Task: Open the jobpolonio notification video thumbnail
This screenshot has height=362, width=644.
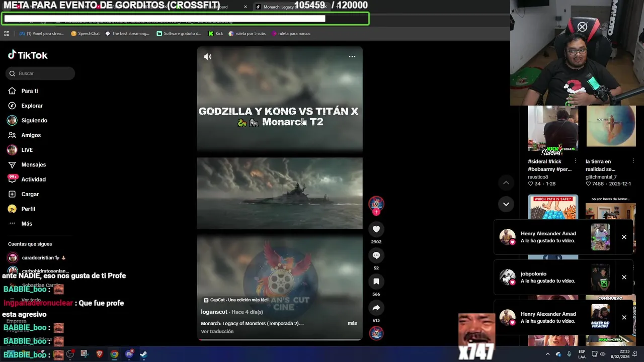Action: click(x=600, y=277)
